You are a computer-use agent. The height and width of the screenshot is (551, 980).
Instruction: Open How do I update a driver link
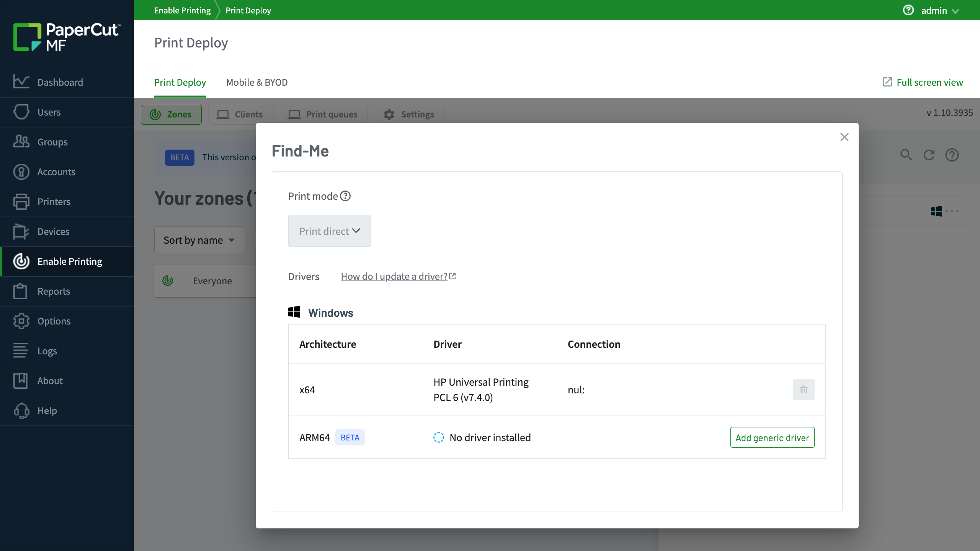click(398, 276)
